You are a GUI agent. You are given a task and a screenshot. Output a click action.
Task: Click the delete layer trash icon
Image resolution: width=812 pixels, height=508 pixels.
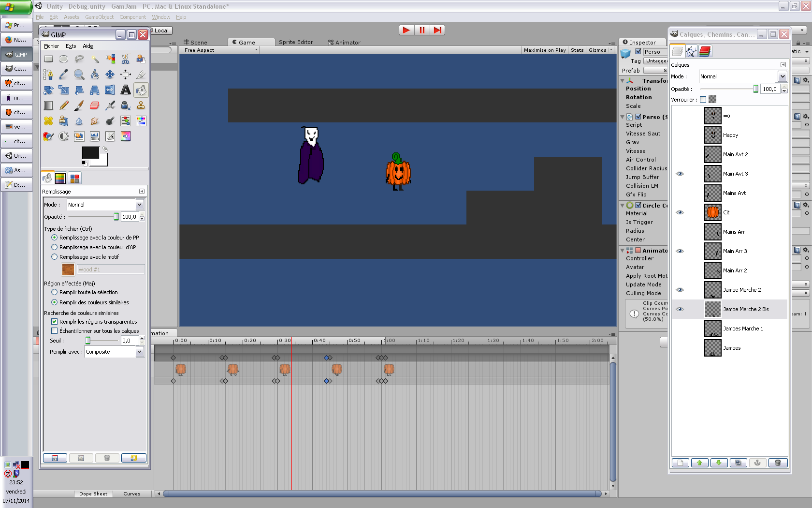[x=778, y=463]
